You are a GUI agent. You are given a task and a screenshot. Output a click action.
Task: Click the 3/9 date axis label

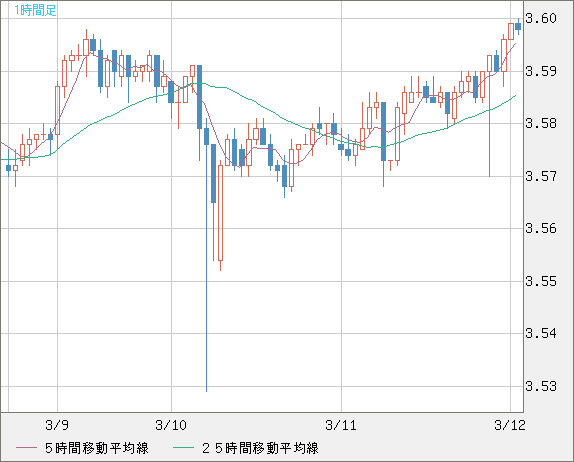(x=57, y=425)
